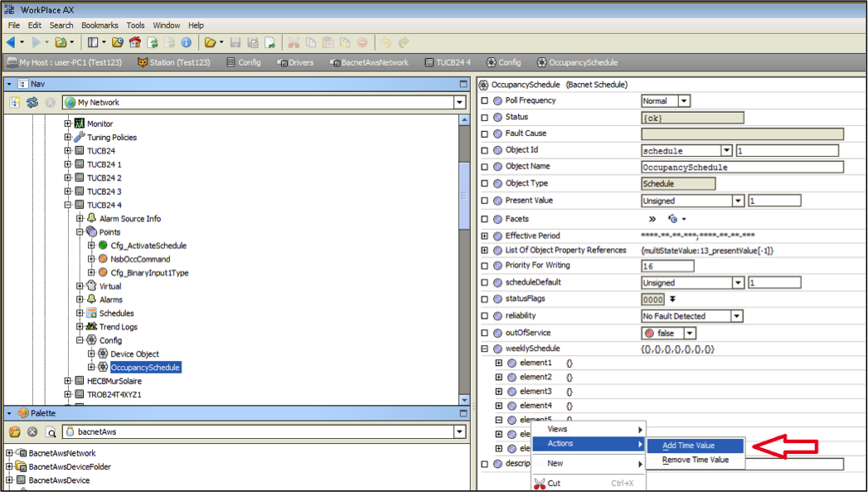Choose Add Time Value from submenu
Viewport: 868px width, 492px height.
click(x=695, y=446)
